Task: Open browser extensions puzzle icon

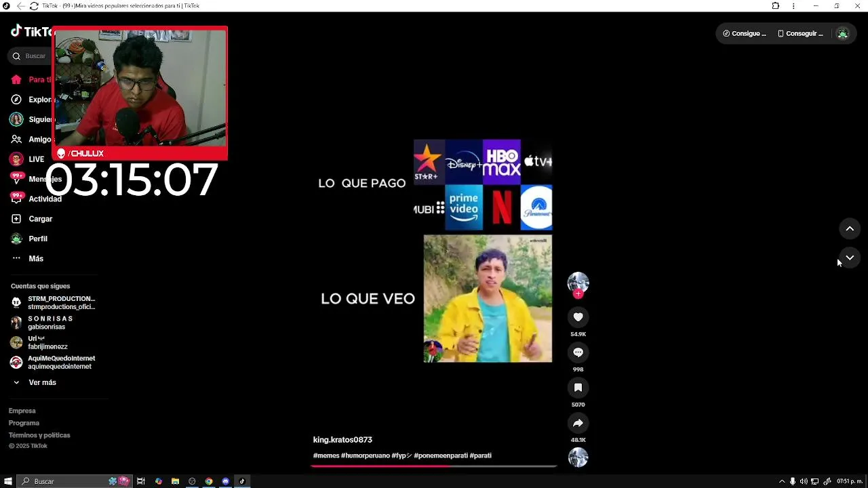Action: (x=775, y=6)
